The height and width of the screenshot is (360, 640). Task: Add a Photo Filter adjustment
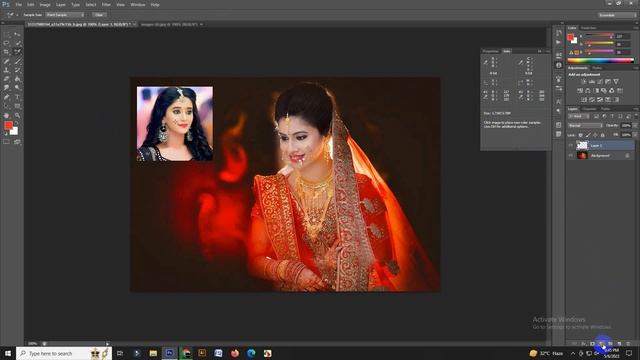pos(604,91)
